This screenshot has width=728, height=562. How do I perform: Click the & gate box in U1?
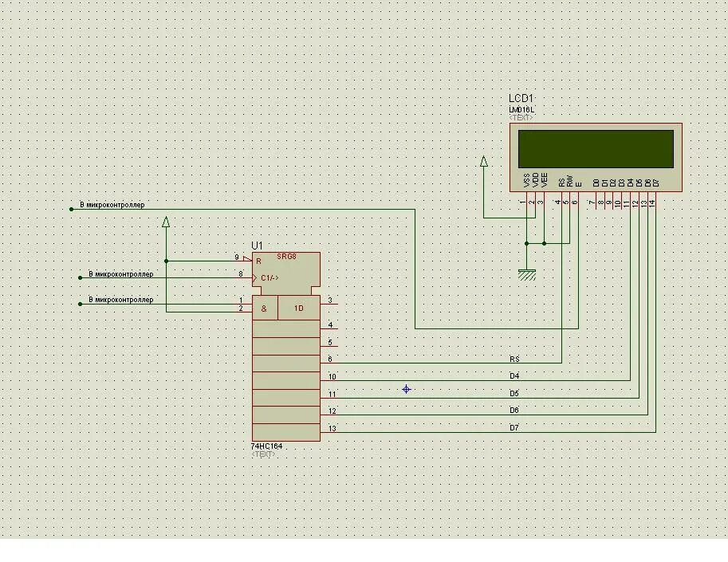(x=265, y=308)
